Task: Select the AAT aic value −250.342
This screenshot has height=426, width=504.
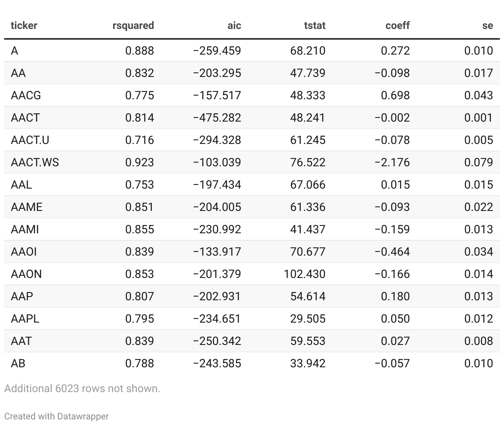Action: click(217, 341)
